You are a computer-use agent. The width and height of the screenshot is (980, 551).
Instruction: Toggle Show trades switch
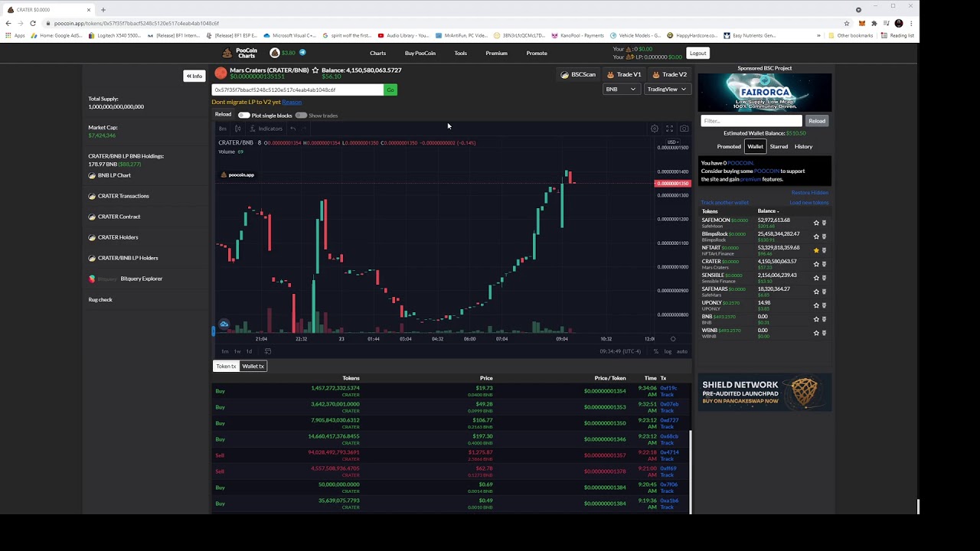pyautogui.click(x=301, y=116)
